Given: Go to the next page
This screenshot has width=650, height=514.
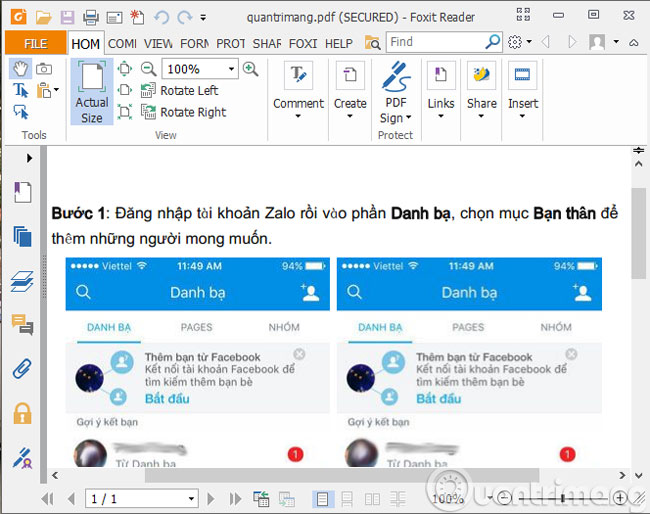Looking at the screenshot, I should tap(211, 498).
